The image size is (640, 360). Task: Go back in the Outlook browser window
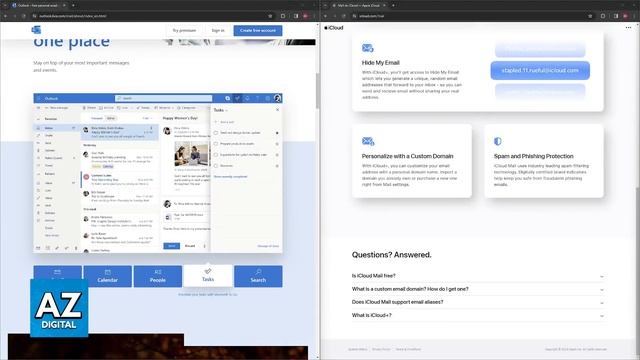(x=5, y=16)
